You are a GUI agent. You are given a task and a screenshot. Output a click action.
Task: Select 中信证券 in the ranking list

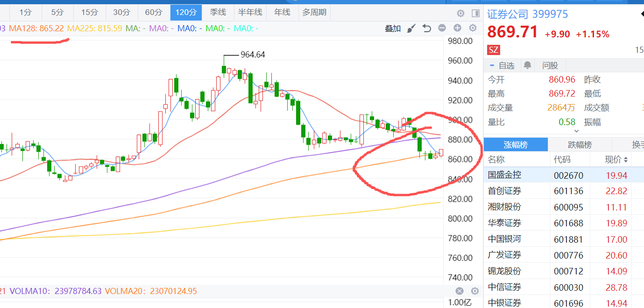pos(504,287)
